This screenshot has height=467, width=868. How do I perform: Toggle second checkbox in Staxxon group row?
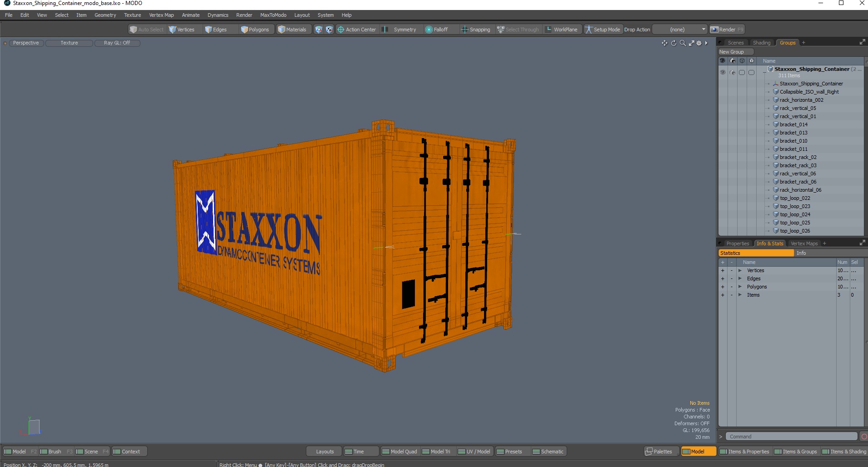click(751, 72)
